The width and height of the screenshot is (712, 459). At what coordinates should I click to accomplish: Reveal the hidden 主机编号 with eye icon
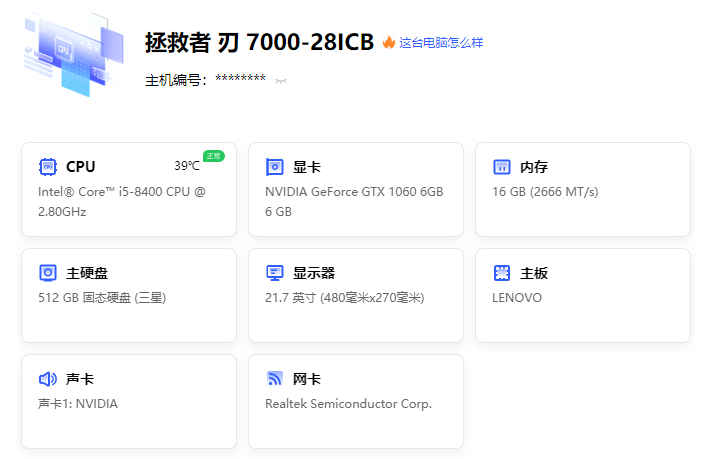point(281,81)
